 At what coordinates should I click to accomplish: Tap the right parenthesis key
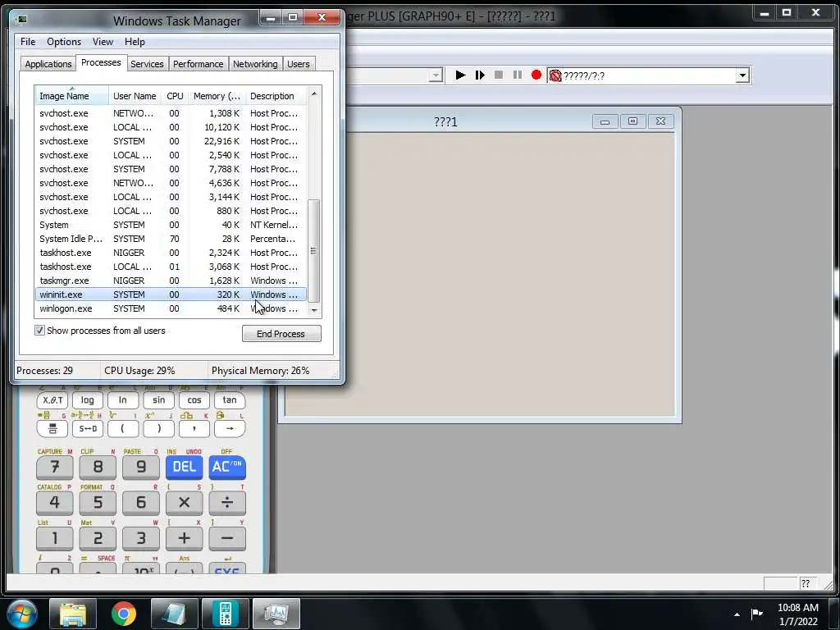pos(158,428)
